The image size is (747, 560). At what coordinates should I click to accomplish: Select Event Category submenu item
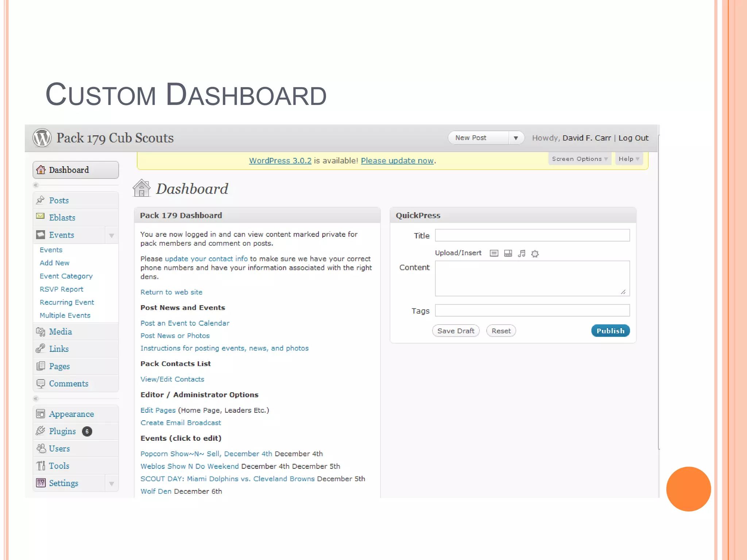click(x=66, y=276)
